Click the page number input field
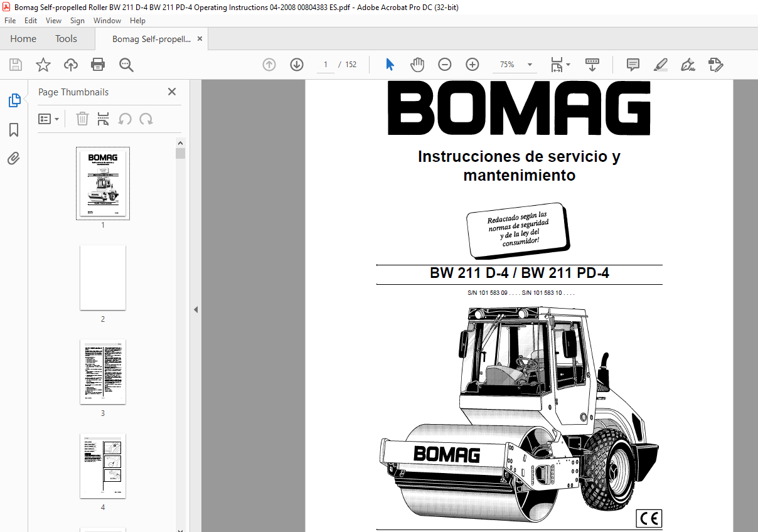758x532 pixels. [326, 65]
